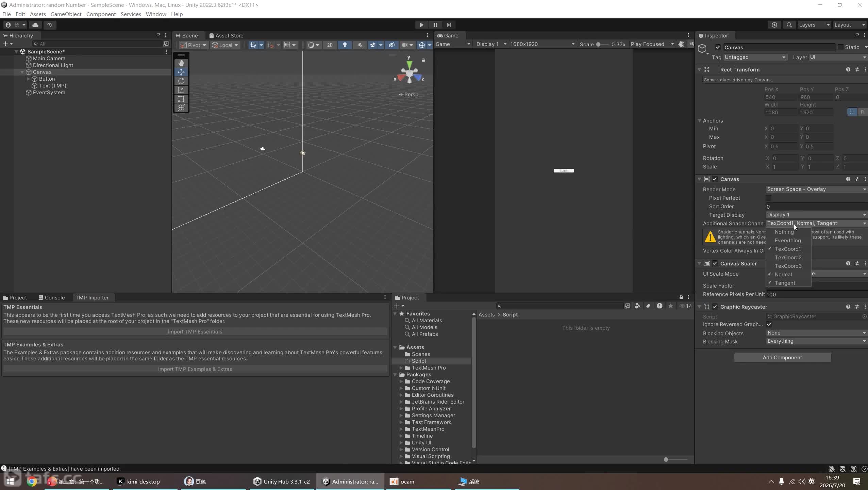Toggle Canvas Scaler enabled checkbox
868x490 pixels.
[x=715, y=263]
